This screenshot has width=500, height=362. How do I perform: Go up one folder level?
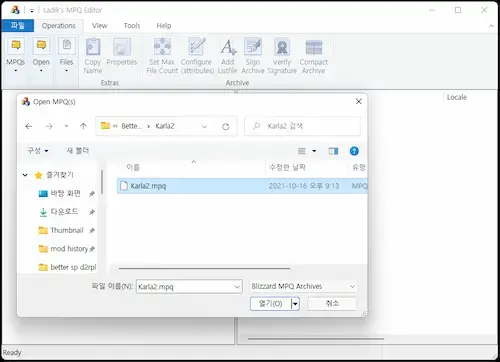pyautogui.click(x=83, y=126)
